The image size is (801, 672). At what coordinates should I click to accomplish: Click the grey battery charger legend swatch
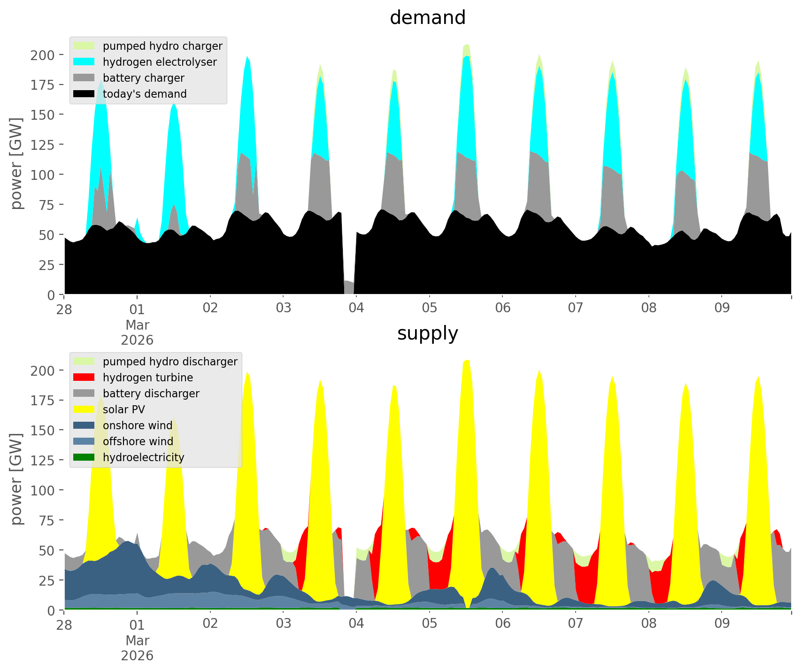click(84, 78)
